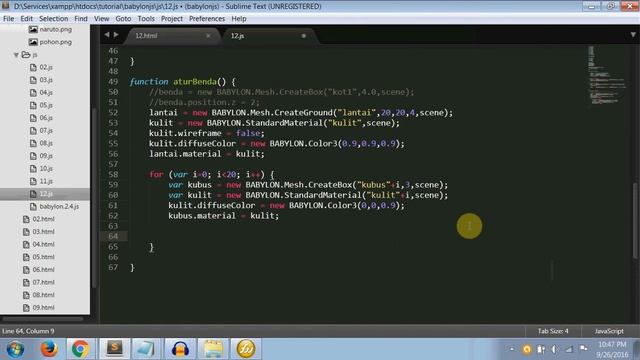Select 12.js in the sidebar
640x360 pixels.
tap(45, 194)
